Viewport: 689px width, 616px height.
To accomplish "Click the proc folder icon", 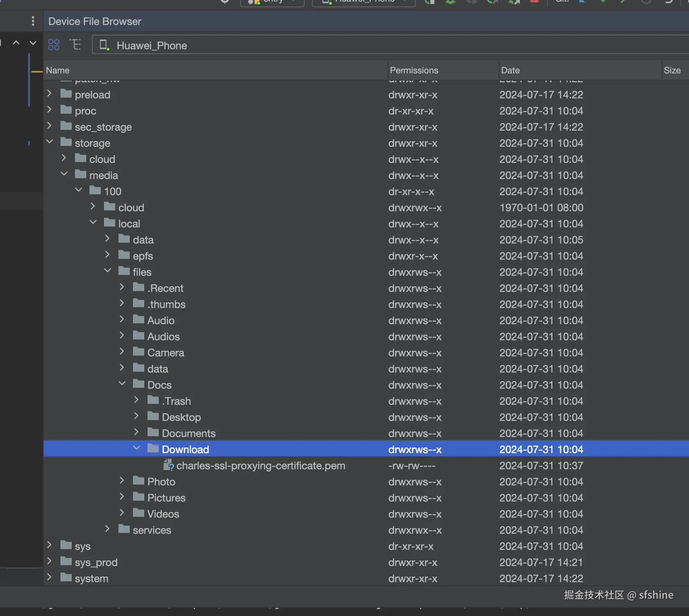I will [66, 110].
